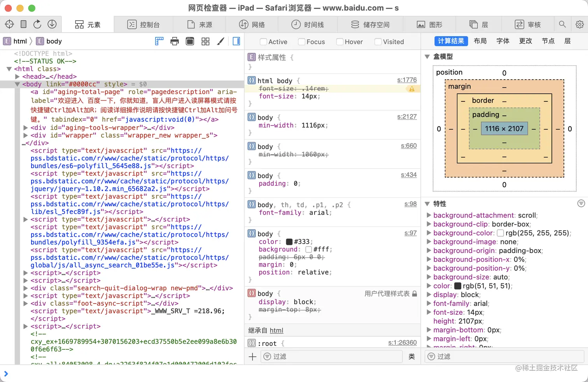Click the console prompt chevron

(6, 374)
